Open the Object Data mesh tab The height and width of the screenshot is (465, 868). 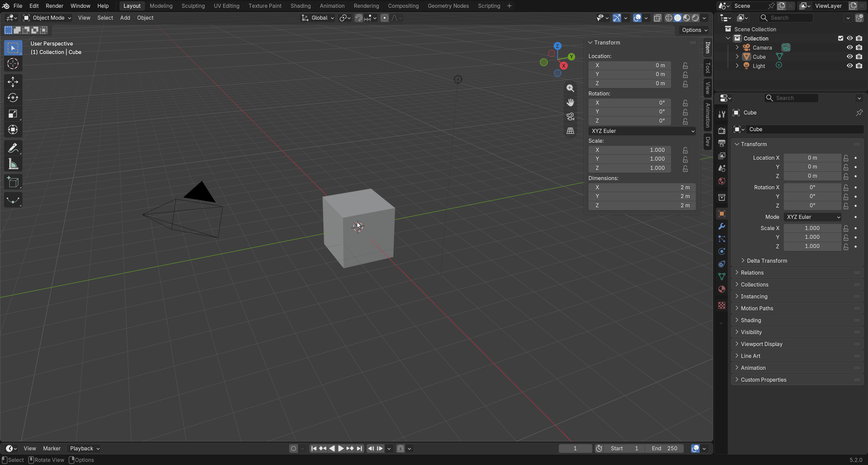click(722, 277)
